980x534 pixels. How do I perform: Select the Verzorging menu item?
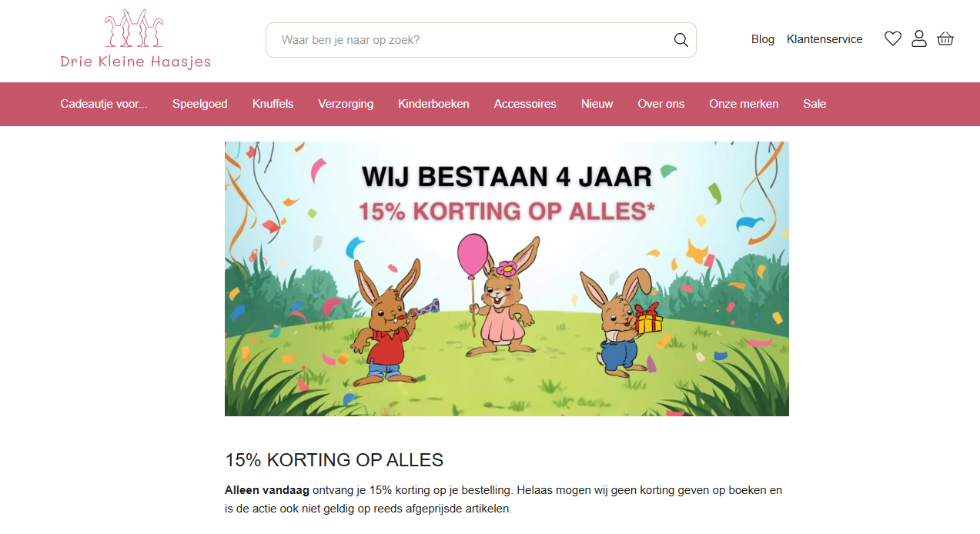pos(345,104)
